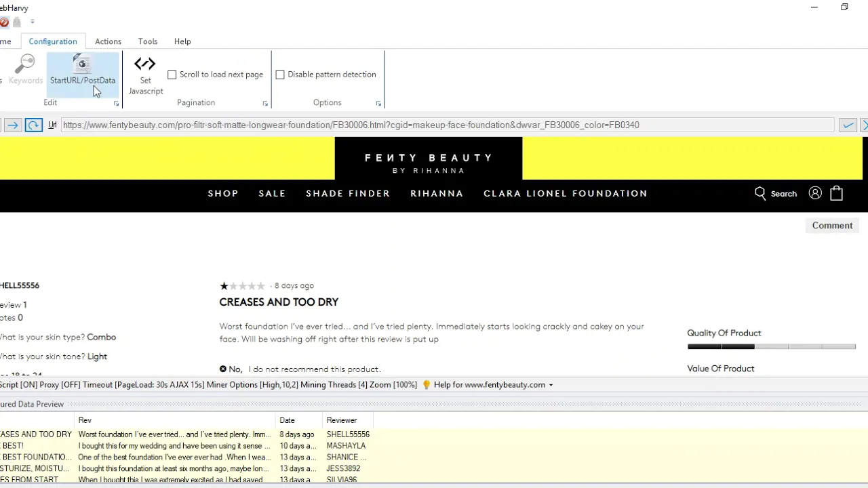The height and width of the screenshot is (488, 868).
Task: Open the Actions ribbon tab
Action: 108,41
